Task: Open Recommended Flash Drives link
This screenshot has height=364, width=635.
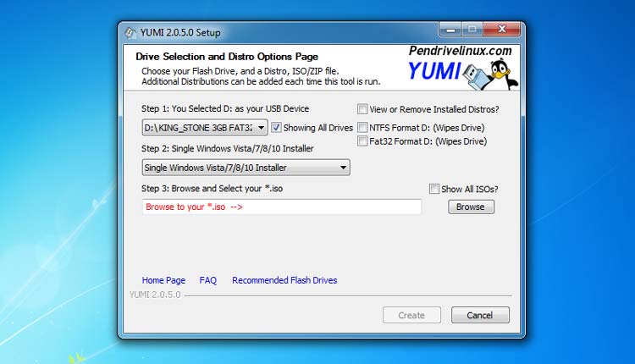Action: tap(284, 280)
